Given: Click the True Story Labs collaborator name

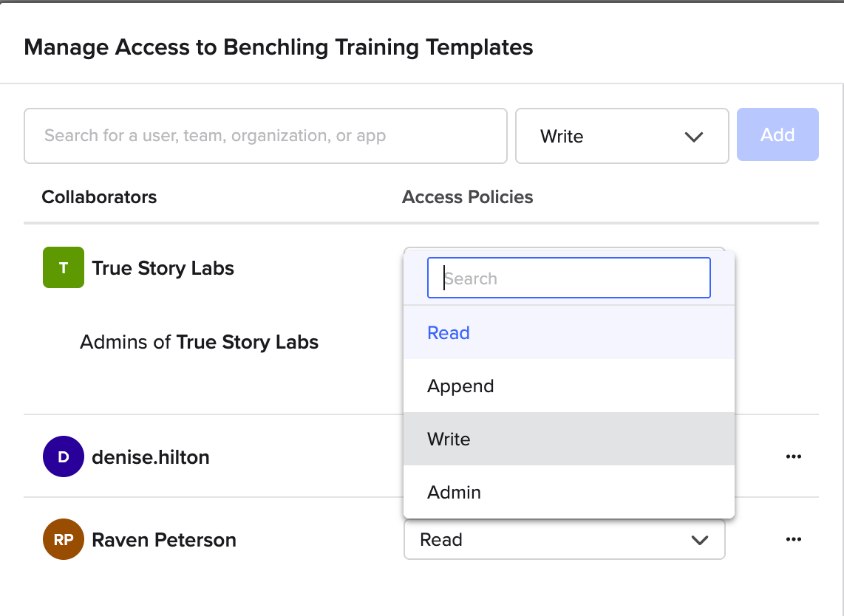Looking at the screenshot, I should click(163, 268).
